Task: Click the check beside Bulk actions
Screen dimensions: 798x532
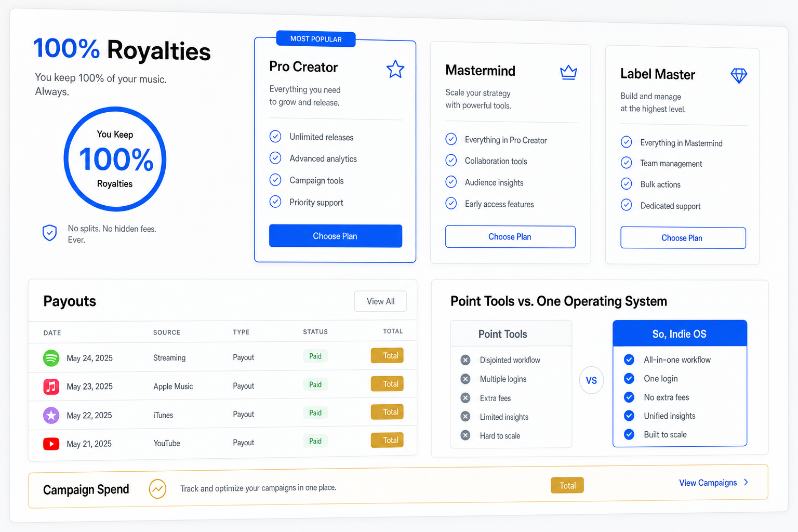Action: (627, 184)
